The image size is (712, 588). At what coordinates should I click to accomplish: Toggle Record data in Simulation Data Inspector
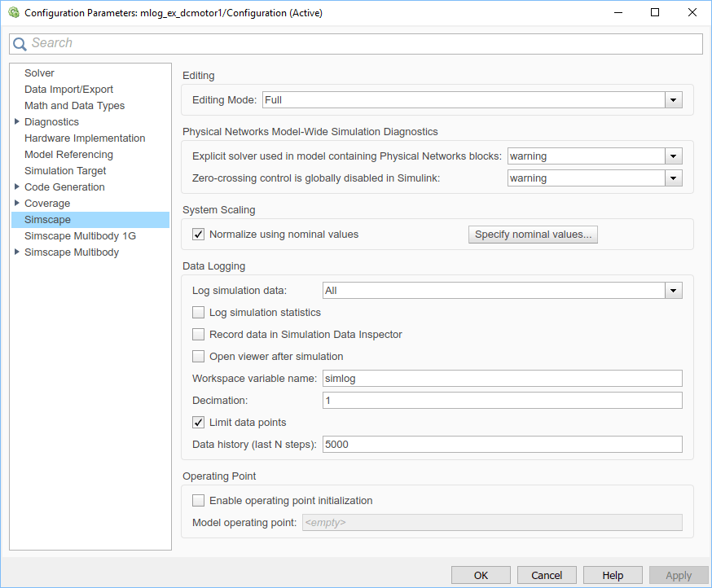198,335
